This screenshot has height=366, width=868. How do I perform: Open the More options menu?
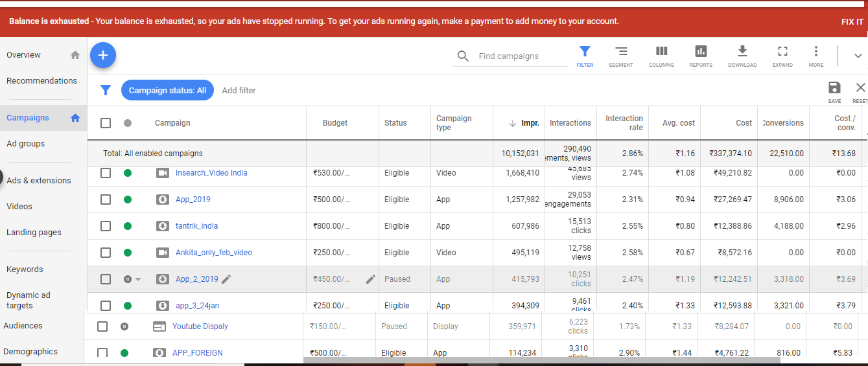point(815,56)
